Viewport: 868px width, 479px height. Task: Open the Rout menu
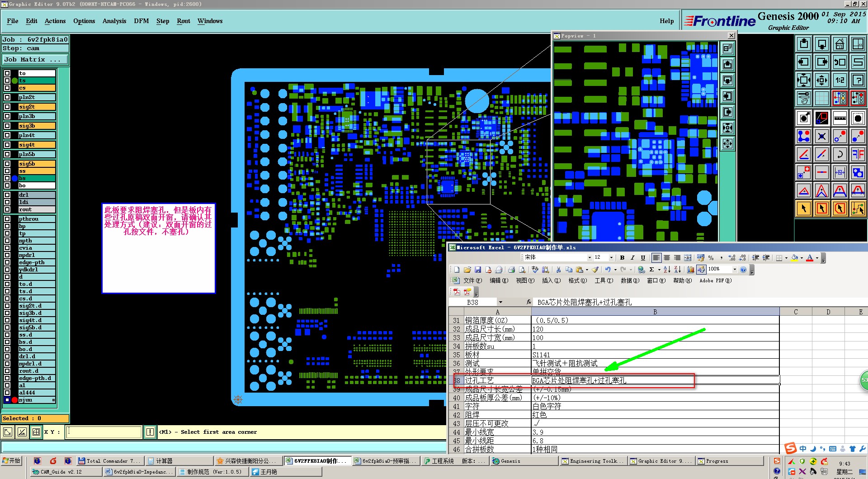[184, 21]
